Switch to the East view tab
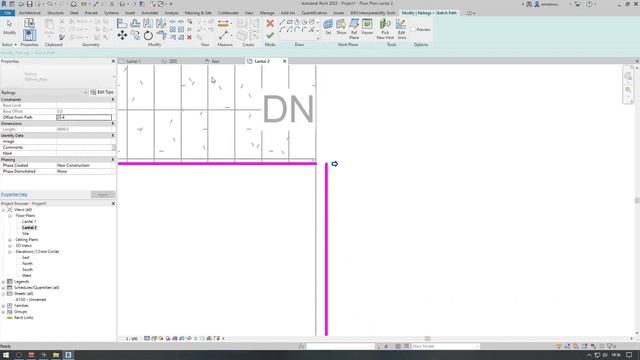 [x=216, y=61]
